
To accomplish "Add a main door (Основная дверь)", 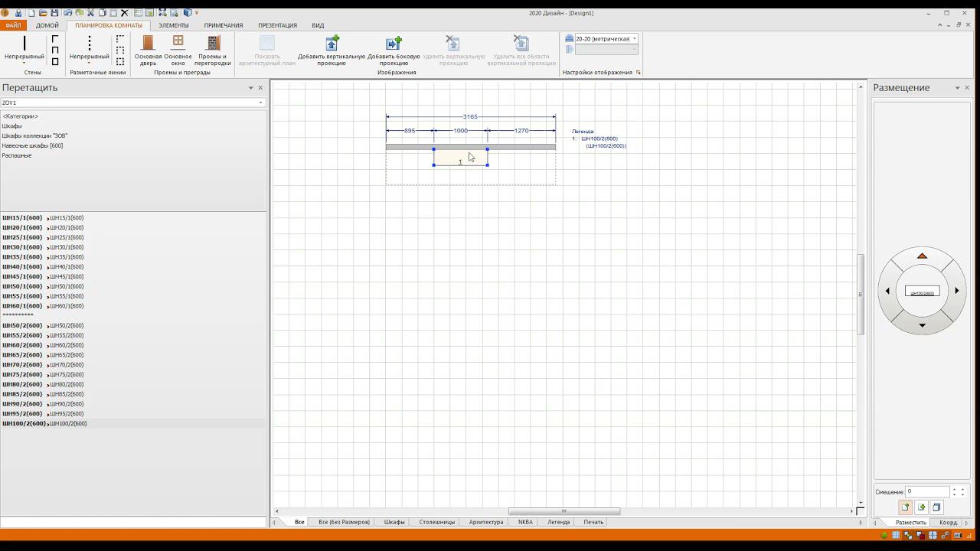I will pyautogui.click(x=149, y=50).
